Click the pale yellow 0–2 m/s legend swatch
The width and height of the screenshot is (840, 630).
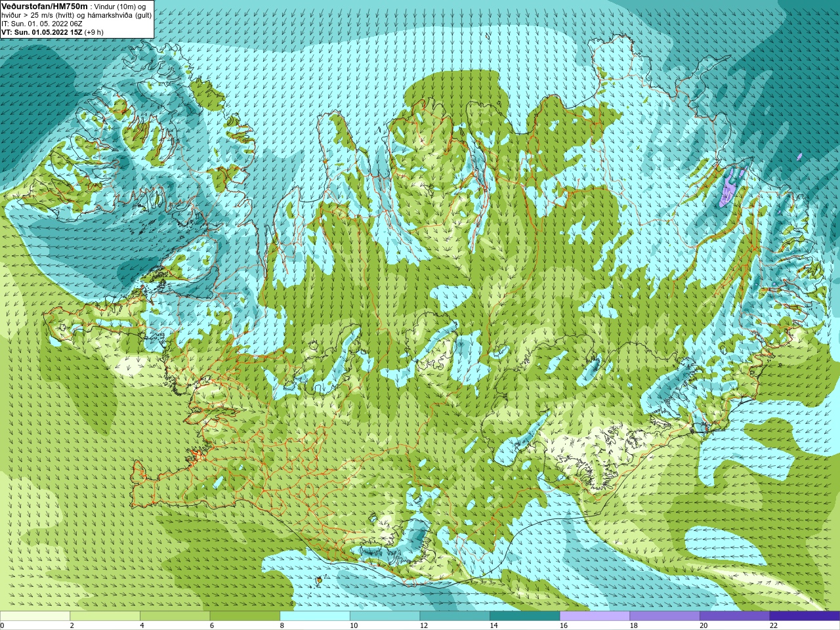[x=35, y=616]
